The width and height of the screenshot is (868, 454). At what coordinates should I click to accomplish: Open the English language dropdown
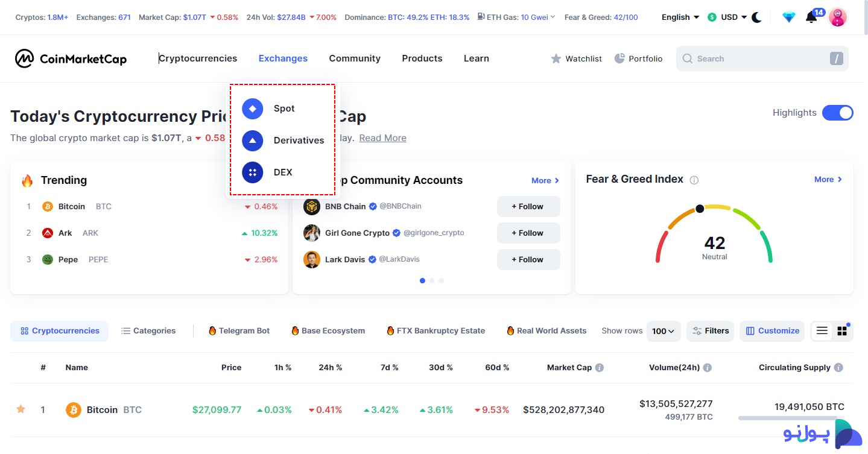pyautogui.click(x=680, y=17)
